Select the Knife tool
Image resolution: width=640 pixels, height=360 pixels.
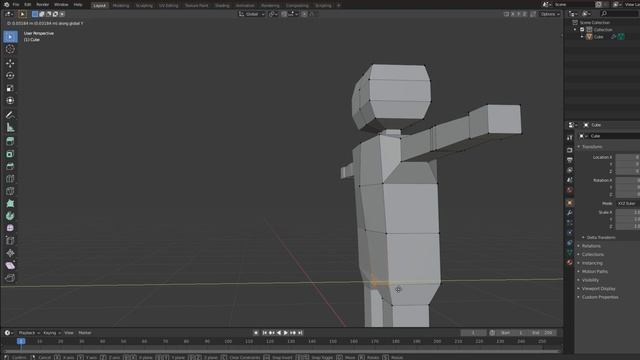[x=10, y=191]
